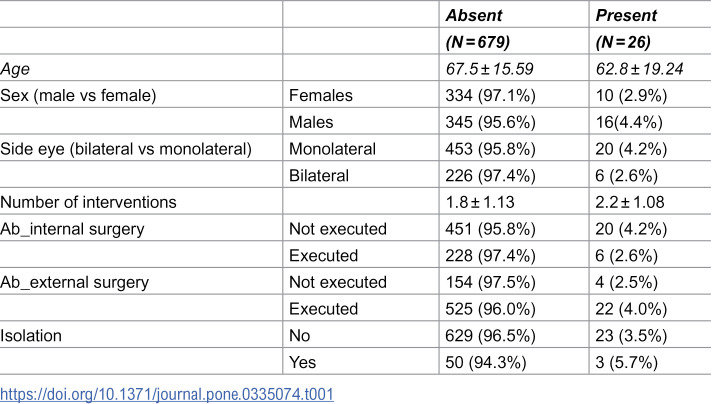Click the 3 (5.7%) isolation Yes cell
712x404 pixels.
tap(627, 362)
